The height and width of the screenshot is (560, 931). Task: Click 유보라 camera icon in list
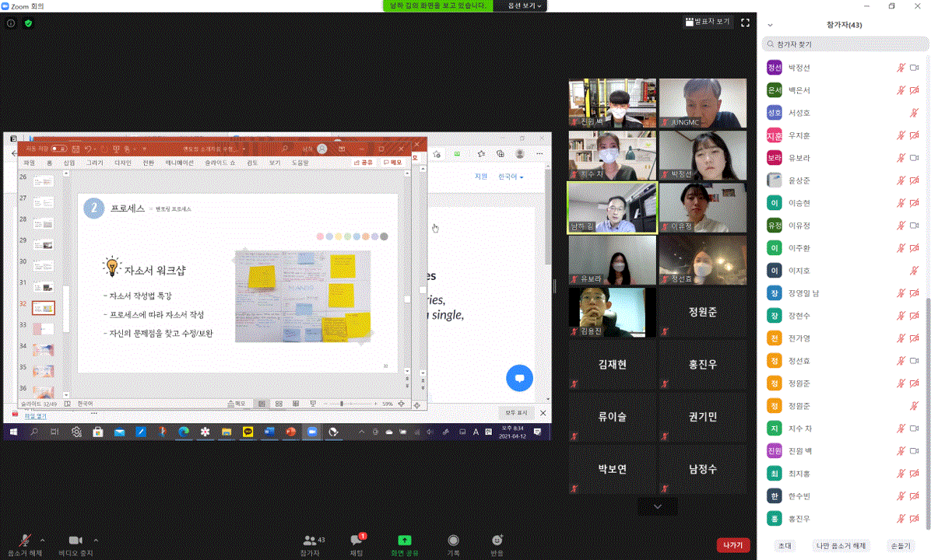(x=915, y=158)
